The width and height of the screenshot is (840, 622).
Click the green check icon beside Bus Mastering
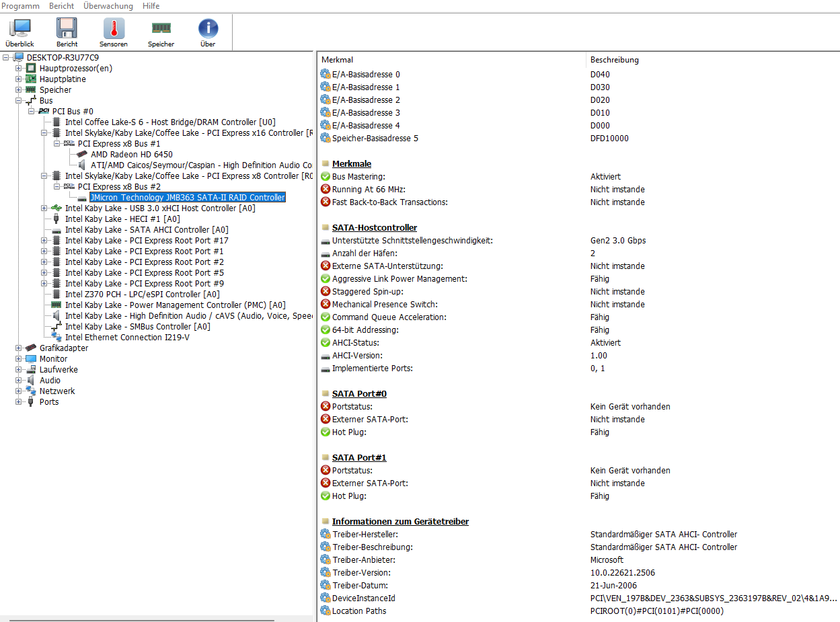(x=326, y=177)
